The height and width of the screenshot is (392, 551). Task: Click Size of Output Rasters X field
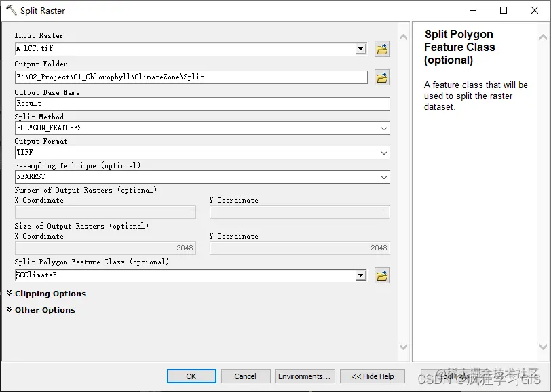pos(105,248)
